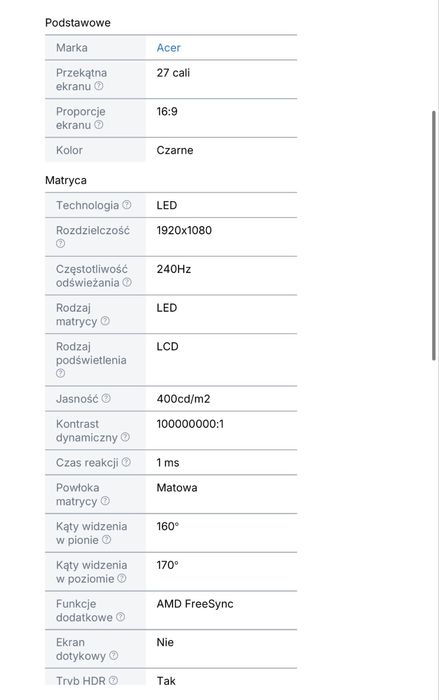The image size is (439, 700).
Task: Open the Acer brand link
Action: pyautogui.click(x=168, y=48)
